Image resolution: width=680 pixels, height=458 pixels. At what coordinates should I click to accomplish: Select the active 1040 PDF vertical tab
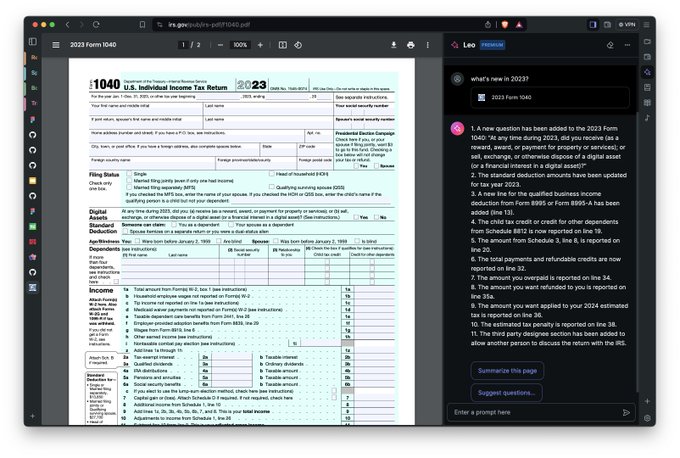pos(33,288)
